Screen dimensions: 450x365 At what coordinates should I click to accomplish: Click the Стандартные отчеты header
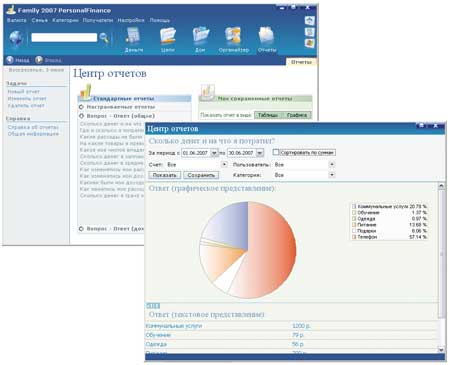pos(135,99)
